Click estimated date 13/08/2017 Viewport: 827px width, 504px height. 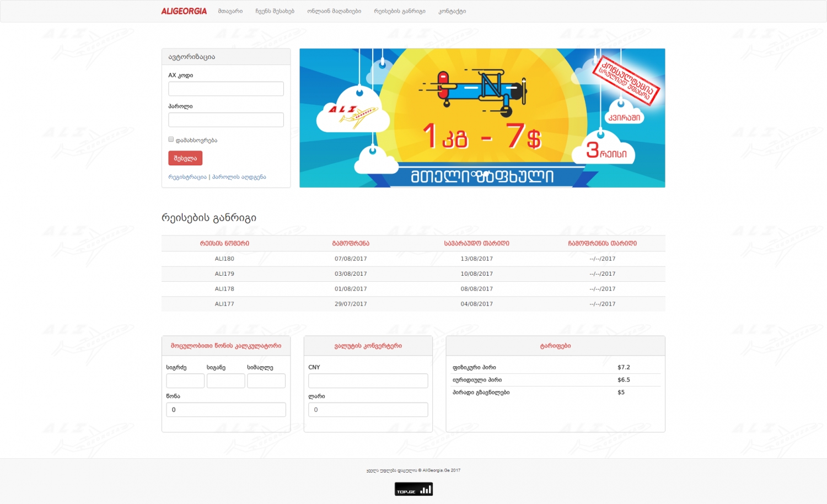pos(477,259)
